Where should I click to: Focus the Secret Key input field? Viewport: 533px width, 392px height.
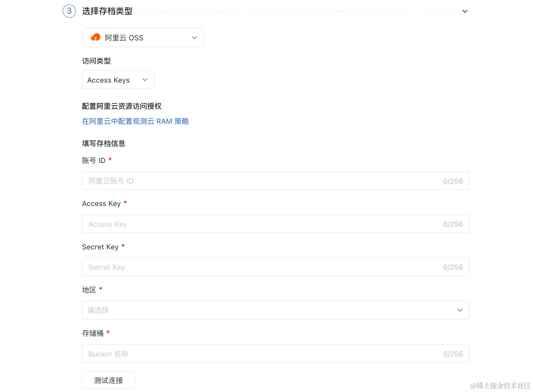(275, 267)
